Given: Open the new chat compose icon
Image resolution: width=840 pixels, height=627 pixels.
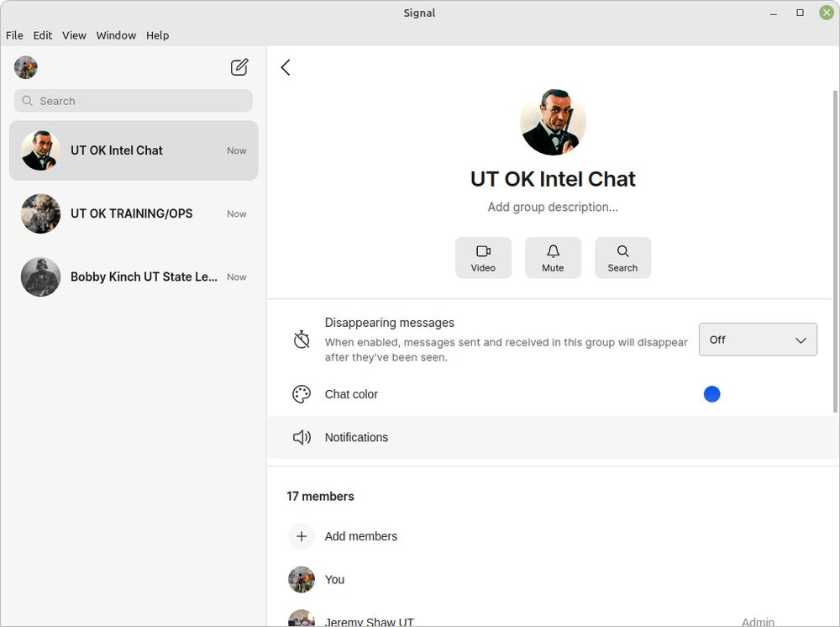Looking at the screenshot, I should click(239, 67).
